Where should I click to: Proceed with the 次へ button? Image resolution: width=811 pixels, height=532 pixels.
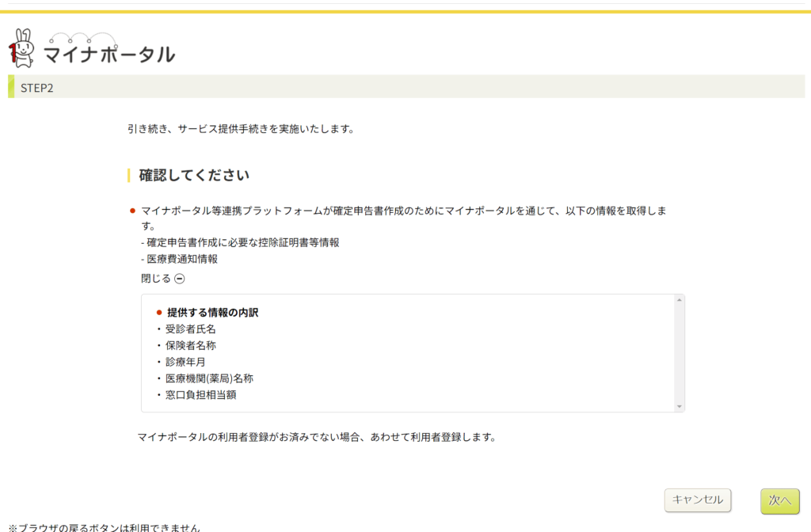point(779,500)
